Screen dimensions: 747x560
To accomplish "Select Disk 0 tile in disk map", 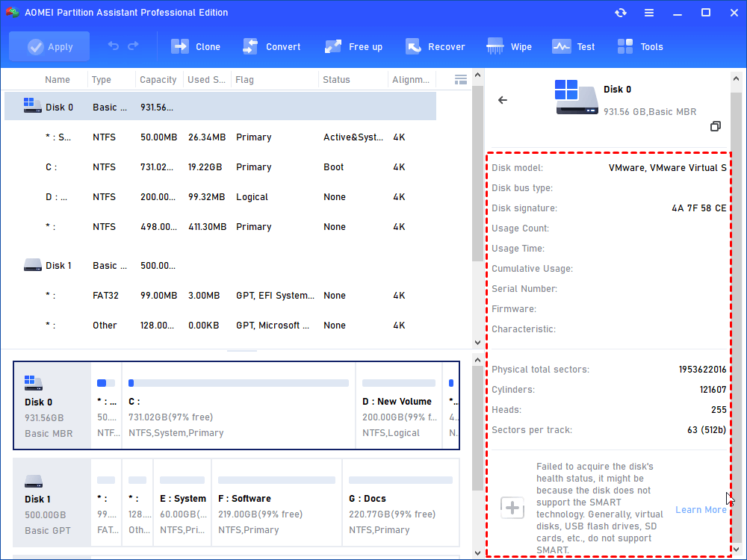I will coord(52,405).
